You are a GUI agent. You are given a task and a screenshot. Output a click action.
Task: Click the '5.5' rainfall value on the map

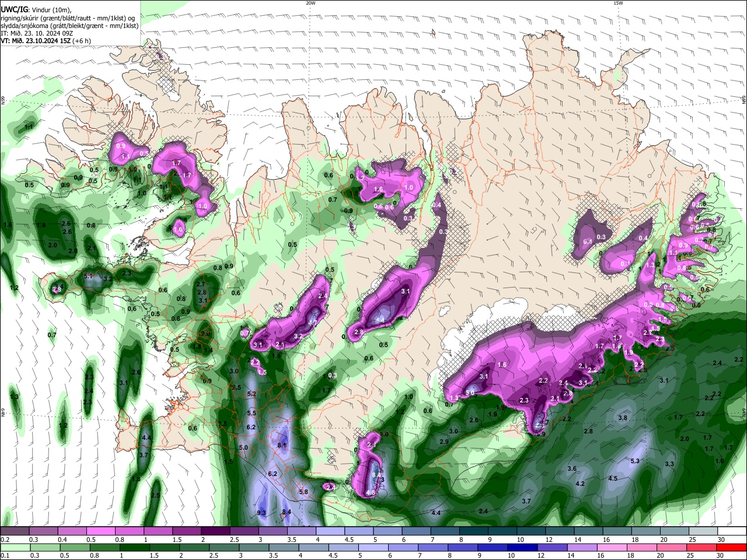point(252,413)
